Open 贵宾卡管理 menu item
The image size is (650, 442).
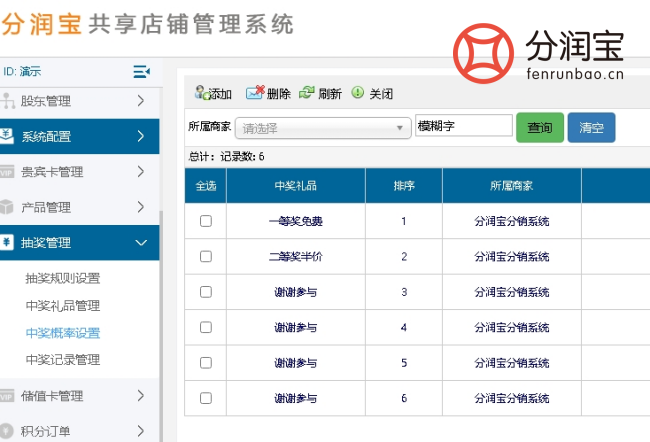click(x=80, y=172)
